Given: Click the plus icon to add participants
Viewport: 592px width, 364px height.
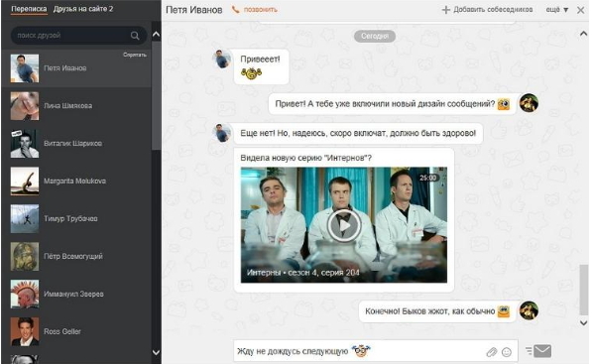Looking at the screenshot, I should tap(446, 10).
